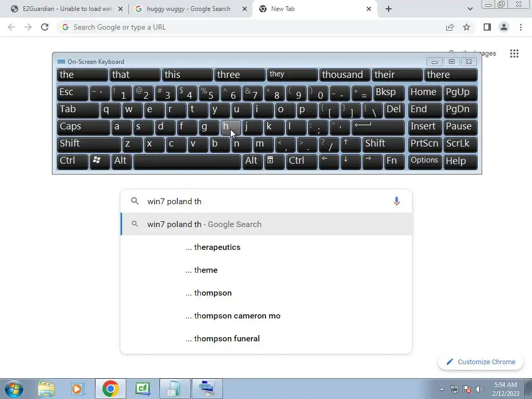Tap the space bar on On-Screen Keyboard
This screenshot has width=532, height=399.
pyautogui.click(x=187, y=162)
